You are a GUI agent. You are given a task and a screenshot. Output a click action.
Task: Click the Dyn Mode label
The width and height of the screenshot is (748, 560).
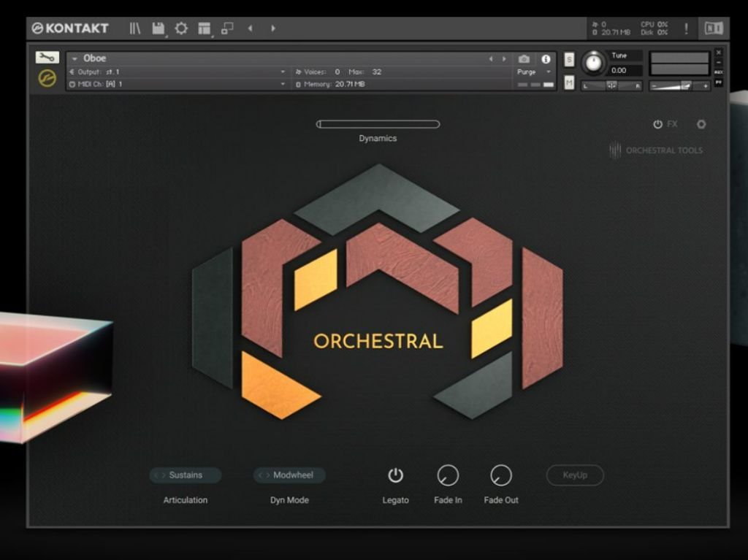289,500
